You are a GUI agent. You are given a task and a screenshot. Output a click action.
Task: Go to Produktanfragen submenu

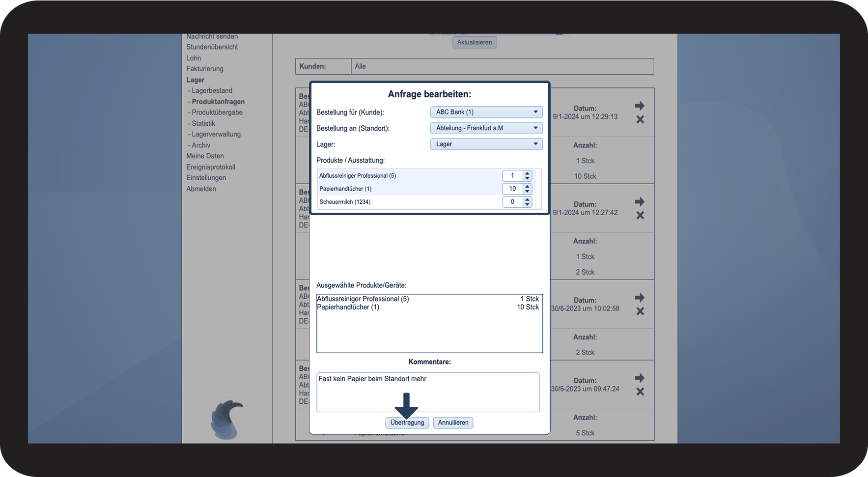(x=218, y=102)
